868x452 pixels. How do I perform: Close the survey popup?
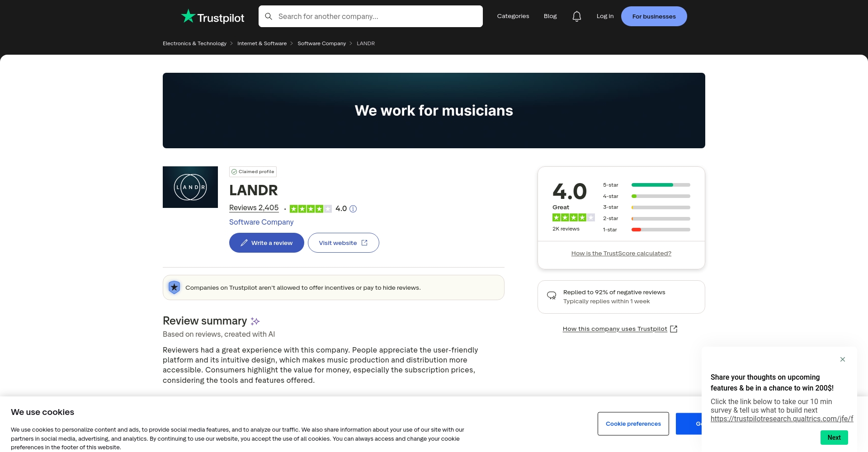(842, 359)
